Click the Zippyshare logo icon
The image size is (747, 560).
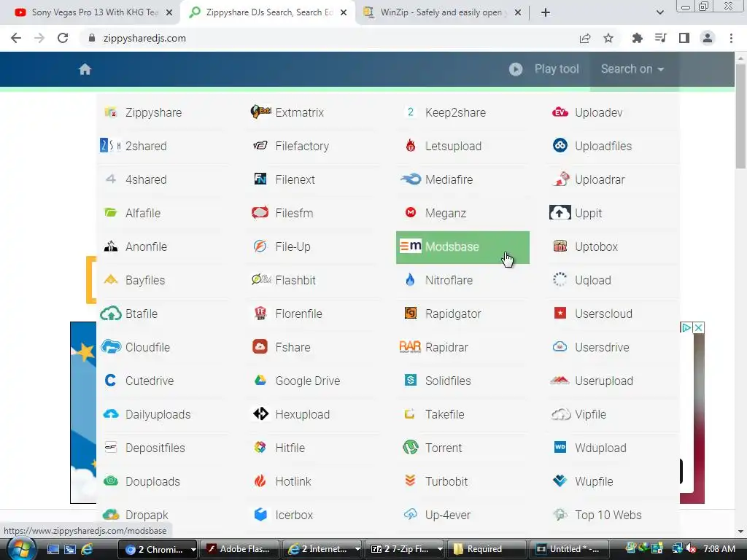tap(111, 112)
